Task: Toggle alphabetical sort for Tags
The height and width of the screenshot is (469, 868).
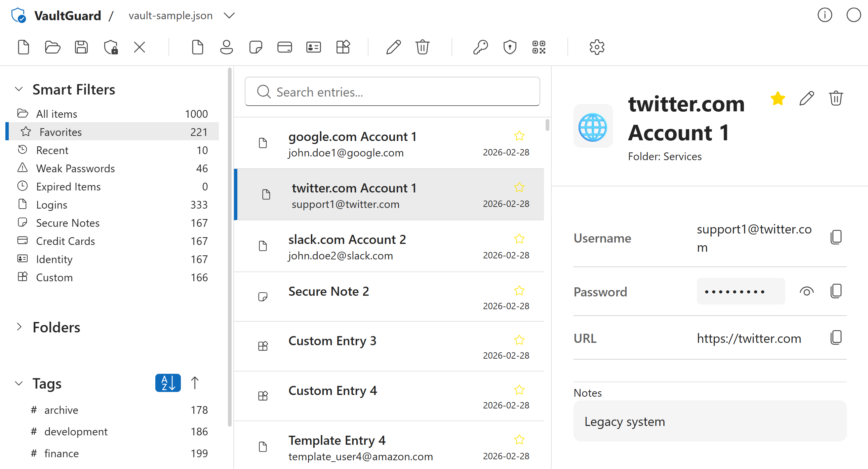Action: (168, 383)
